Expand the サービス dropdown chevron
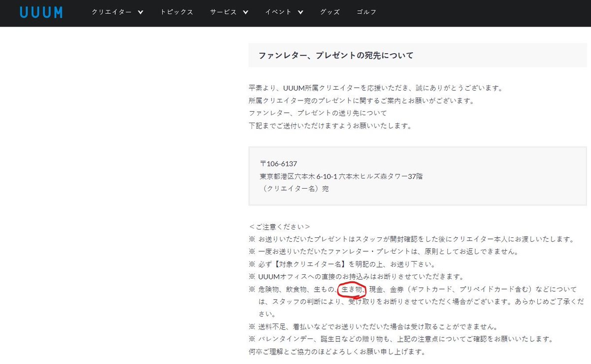Image resolution: width=591 pixels, height=364 pixels. coord(245,12)
